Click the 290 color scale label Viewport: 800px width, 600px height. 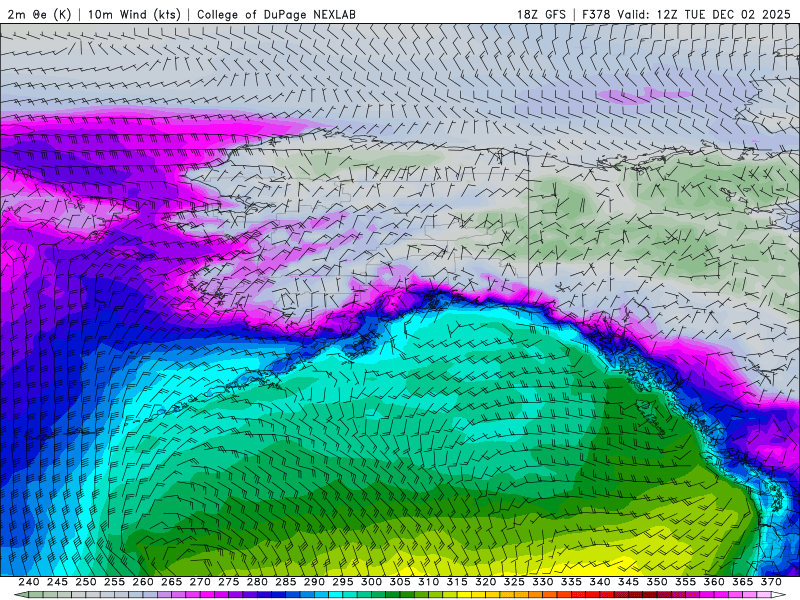pos(314,582)
